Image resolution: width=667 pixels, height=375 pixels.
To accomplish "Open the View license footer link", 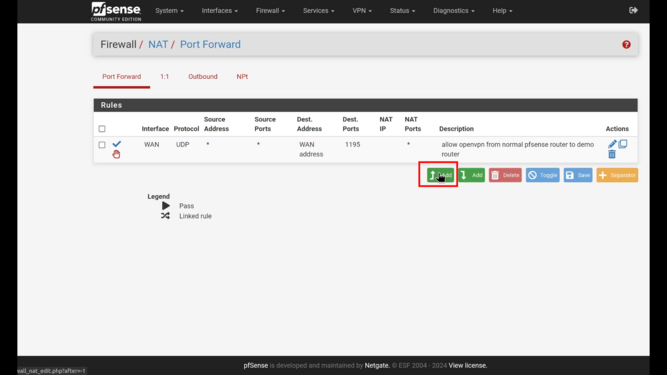I will click(468, 366).
